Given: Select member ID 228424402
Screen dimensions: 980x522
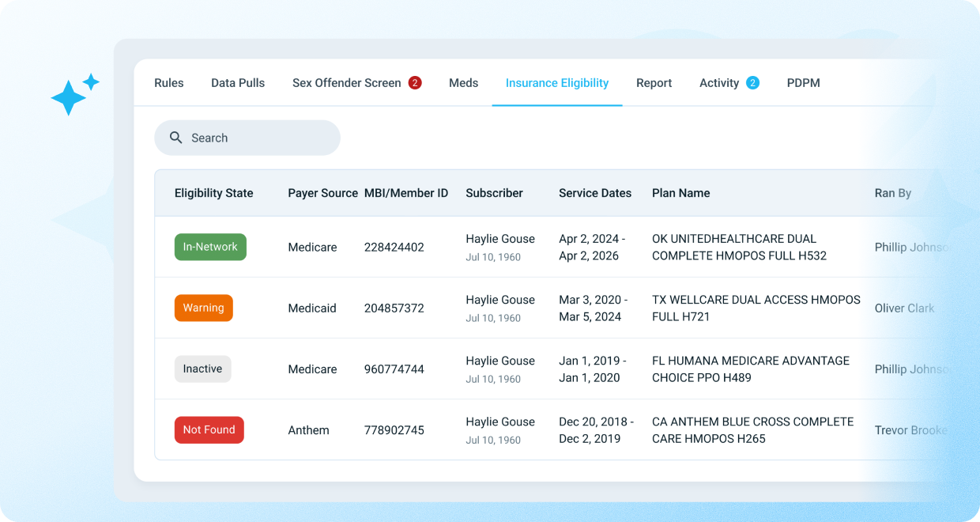Looking at the screenshot, I should [394, 247].
